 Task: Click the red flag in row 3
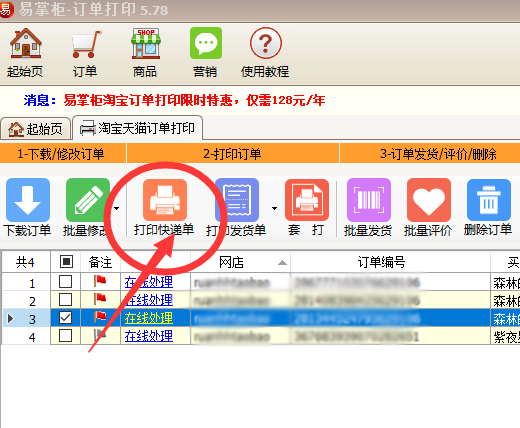click(x=100, y=317)
